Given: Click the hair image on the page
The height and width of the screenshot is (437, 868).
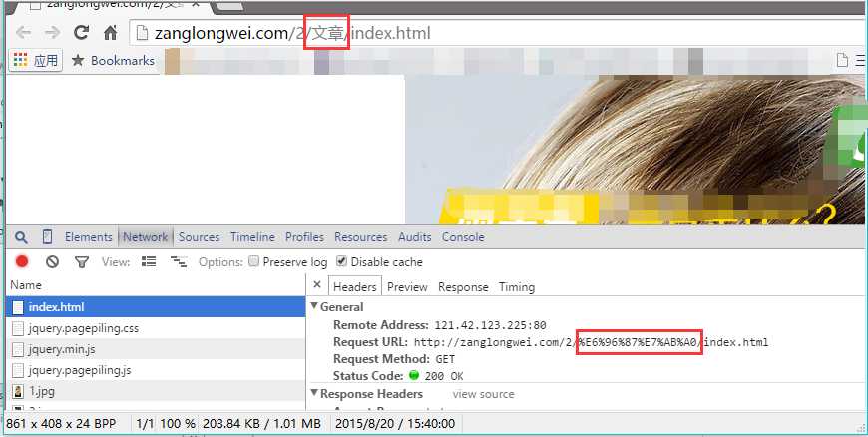Looking at the screenshot, I should point(636,150).
